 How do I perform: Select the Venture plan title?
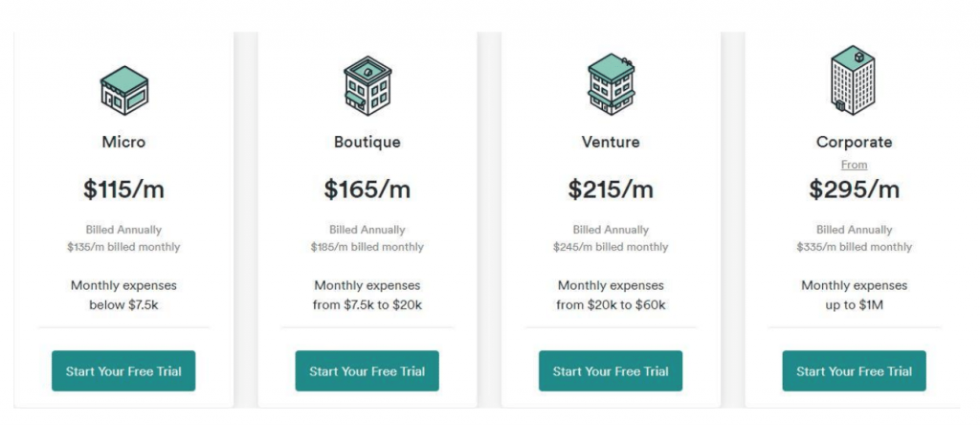point(611,142)
